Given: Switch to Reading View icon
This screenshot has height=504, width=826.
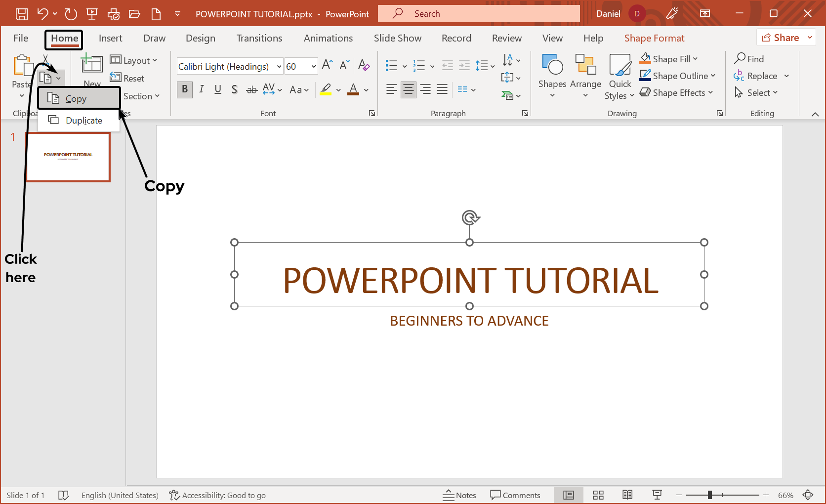Looking at the screenshot, I should point(627,495).
